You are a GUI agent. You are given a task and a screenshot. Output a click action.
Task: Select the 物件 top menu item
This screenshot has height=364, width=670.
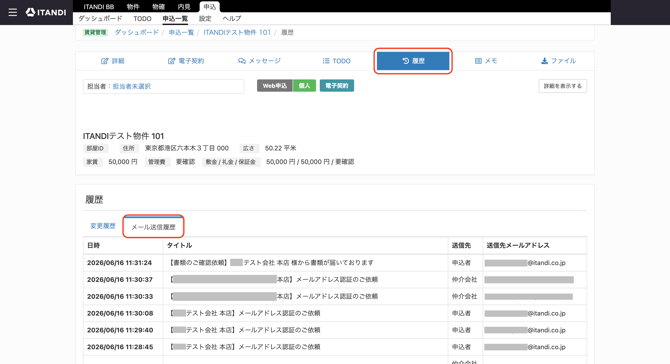(x=133, y=6)
